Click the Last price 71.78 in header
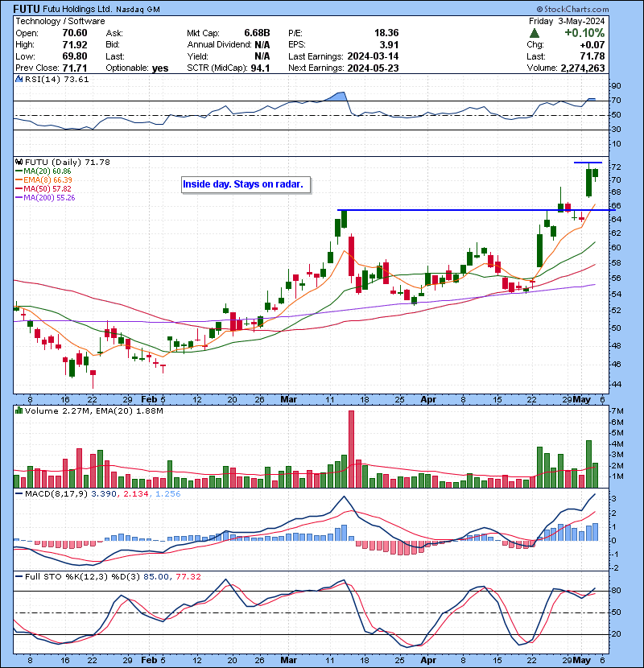The width and height of the screenshot is (644, 668). 592,56
